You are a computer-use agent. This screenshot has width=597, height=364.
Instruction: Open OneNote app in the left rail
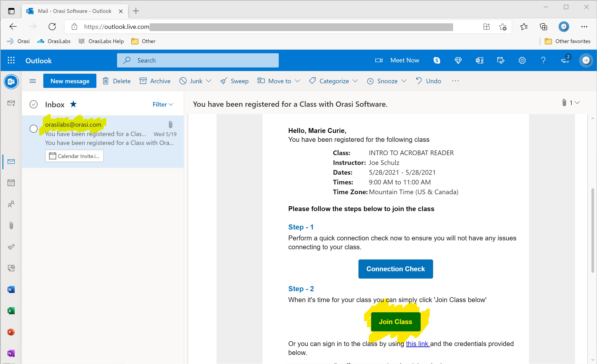coord(11,353)
